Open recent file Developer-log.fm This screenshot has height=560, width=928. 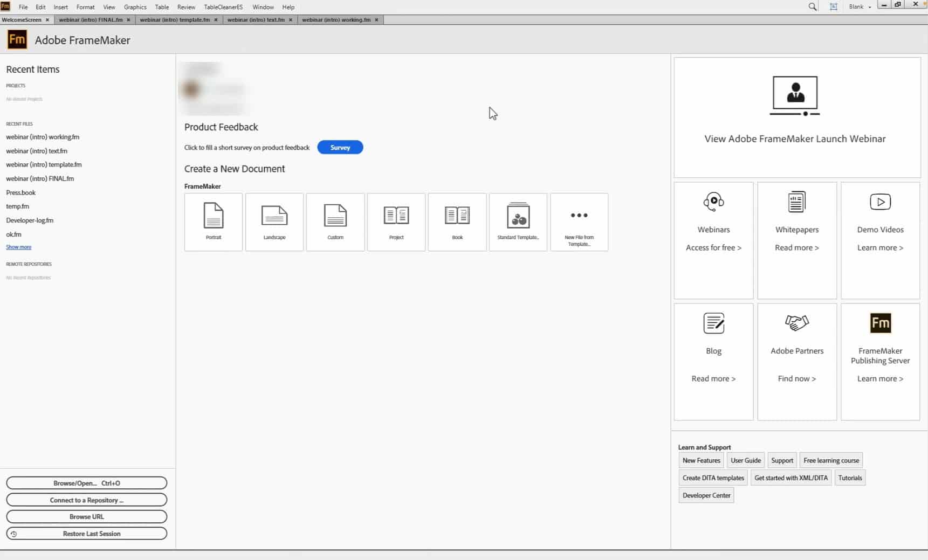(30, 220)
